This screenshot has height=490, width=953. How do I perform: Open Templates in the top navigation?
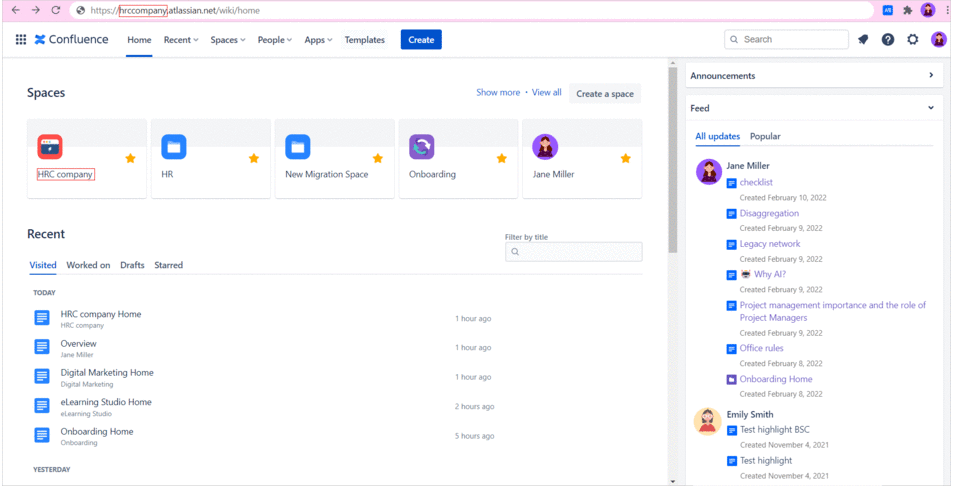(365, 40)
